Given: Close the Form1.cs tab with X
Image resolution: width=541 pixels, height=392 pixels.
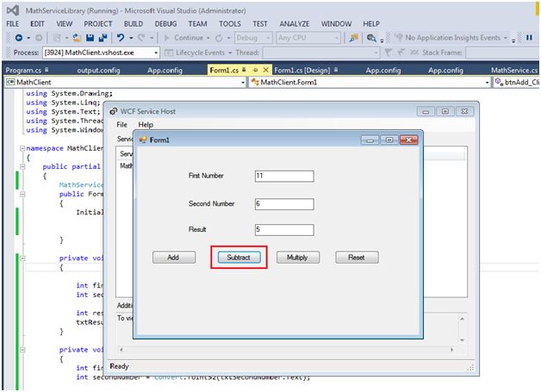Looking at the screenshot, I should 265,70.
